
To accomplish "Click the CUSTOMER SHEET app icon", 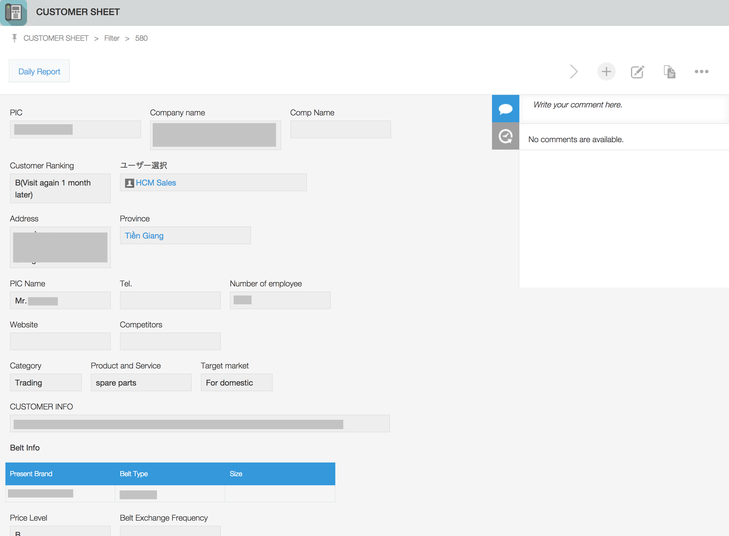I will (x=14, y=12).
